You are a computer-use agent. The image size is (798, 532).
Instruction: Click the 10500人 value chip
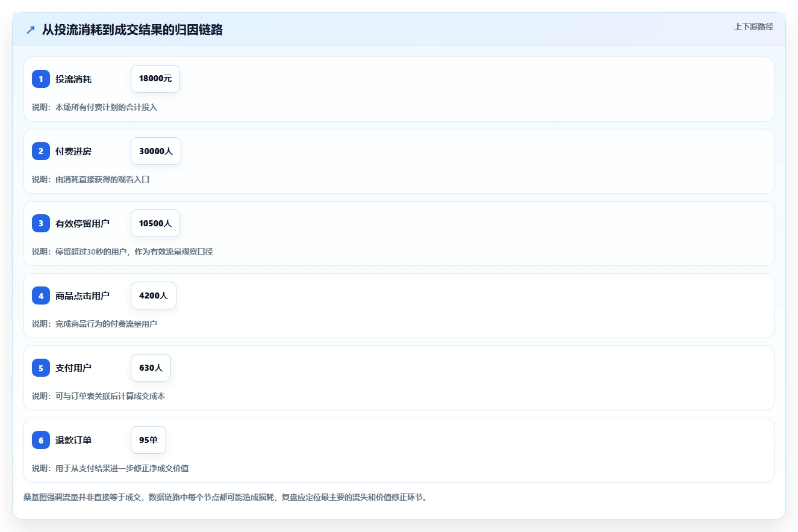click(155, 223)
